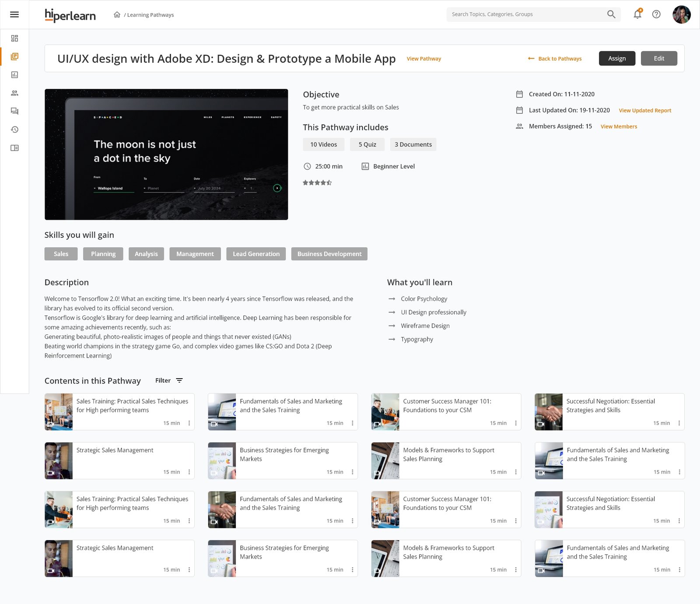Screen dimensions: 700x604
Task: Open options menu for first Successful Negotiation card
Action: (x=679, y=423)
